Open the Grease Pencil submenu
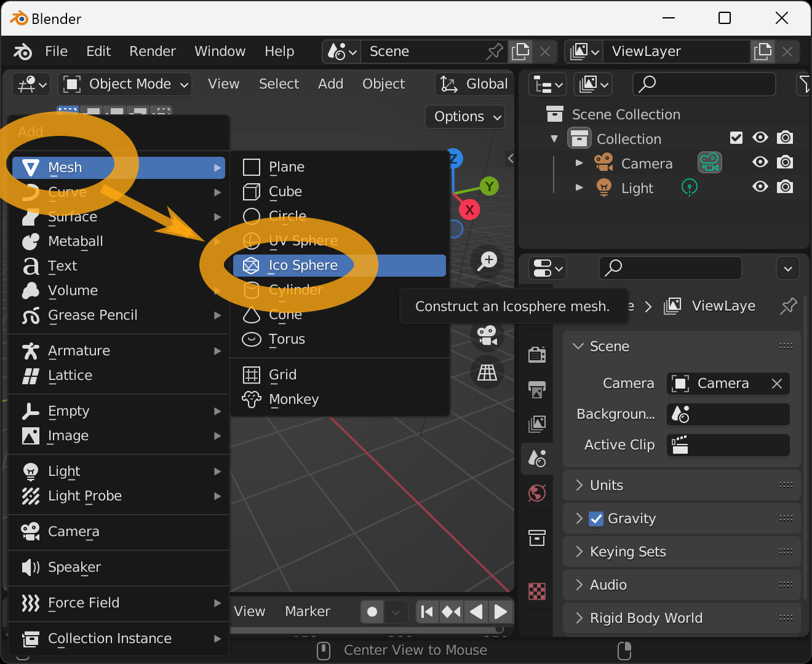The image size is (812, 664). tap(119, 315)
